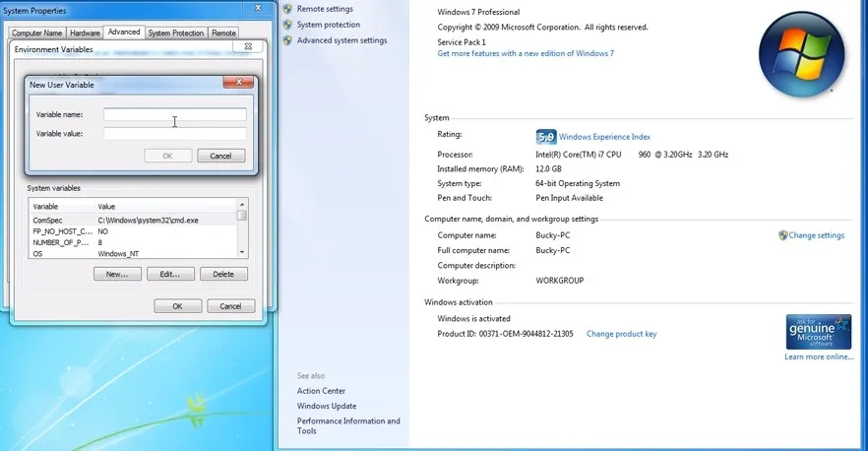Click the Variable column header
Image resolution: width=868 pixels, height=451 pixels.
pyautogui.click(x=61, y=207)
